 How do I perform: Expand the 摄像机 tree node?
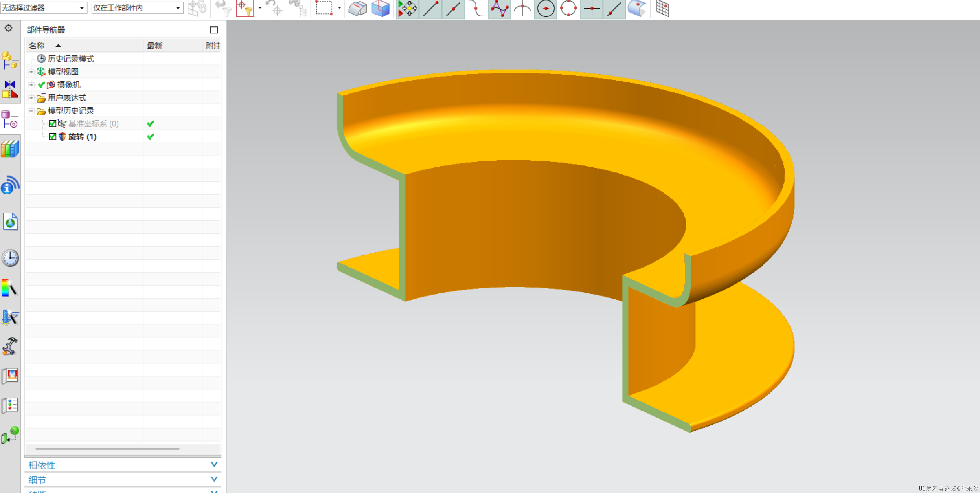click(x=31, y=85)
